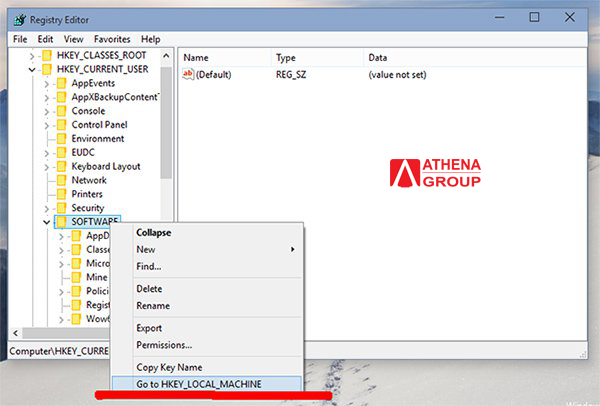Click the AppEvents folder icon
This screenshot has height=406, width=600.
(x=62, y=83)
